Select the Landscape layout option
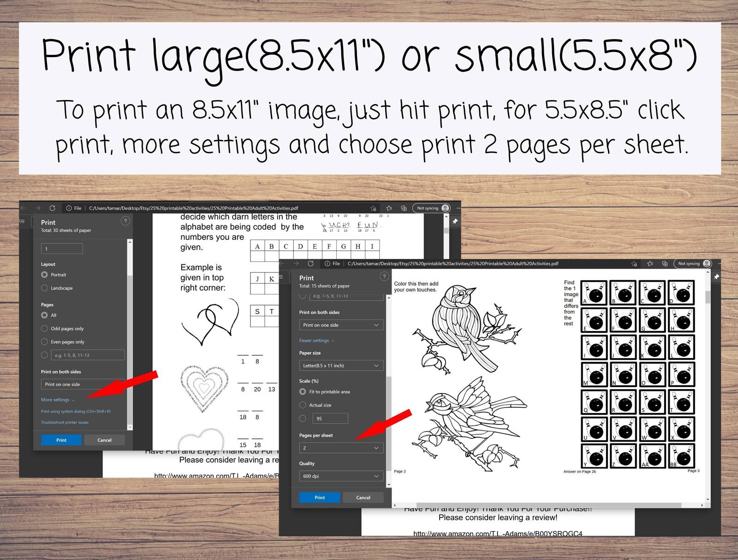This screenshot has width=738, height=560. coord(45,288)
